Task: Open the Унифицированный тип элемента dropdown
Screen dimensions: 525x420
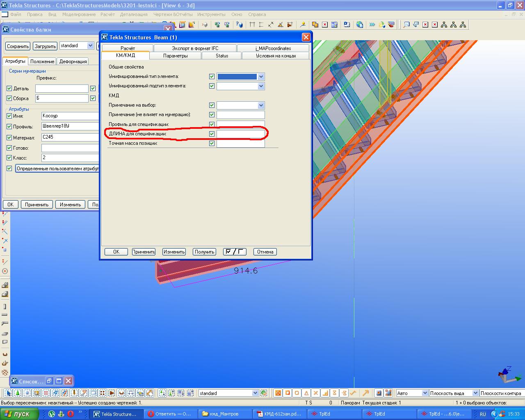Action: (261, 77)
